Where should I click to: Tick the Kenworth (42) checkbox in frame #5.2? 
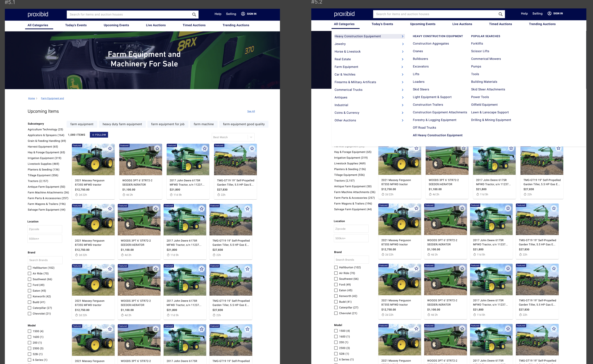coord(336,296)
